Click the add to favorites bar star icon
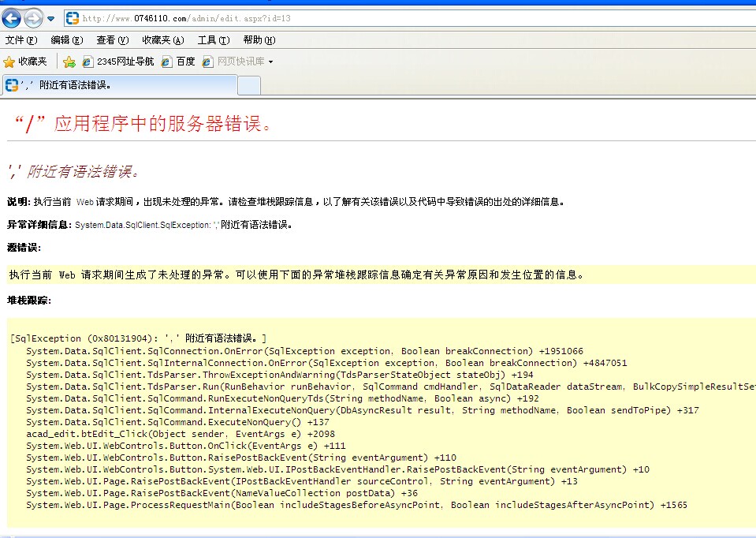 pos(69,62)
